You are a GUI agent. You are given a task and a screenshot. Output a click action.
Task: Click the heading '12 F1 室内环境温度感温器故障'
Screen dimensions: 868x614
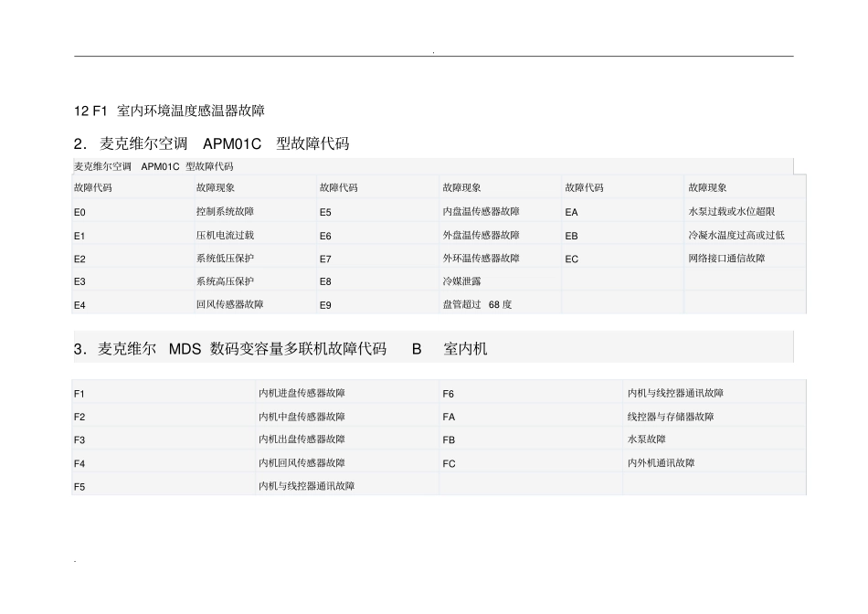tap(169, 111)
